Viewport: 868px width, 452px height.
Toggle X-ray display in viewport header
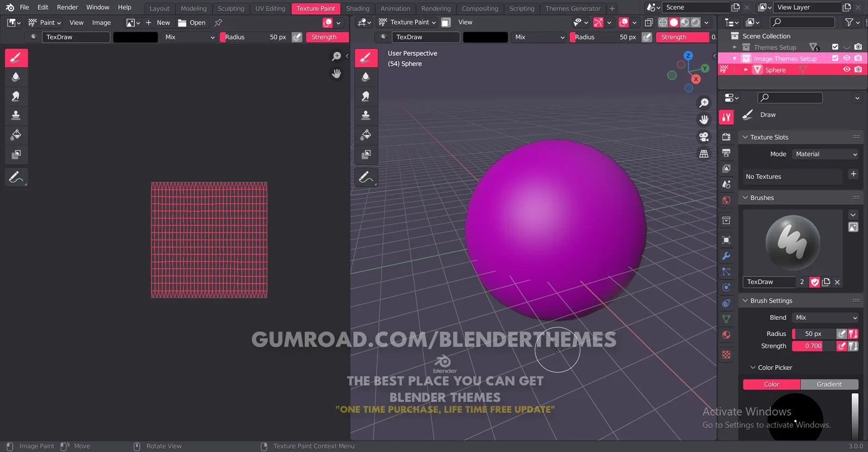point(648,22)
